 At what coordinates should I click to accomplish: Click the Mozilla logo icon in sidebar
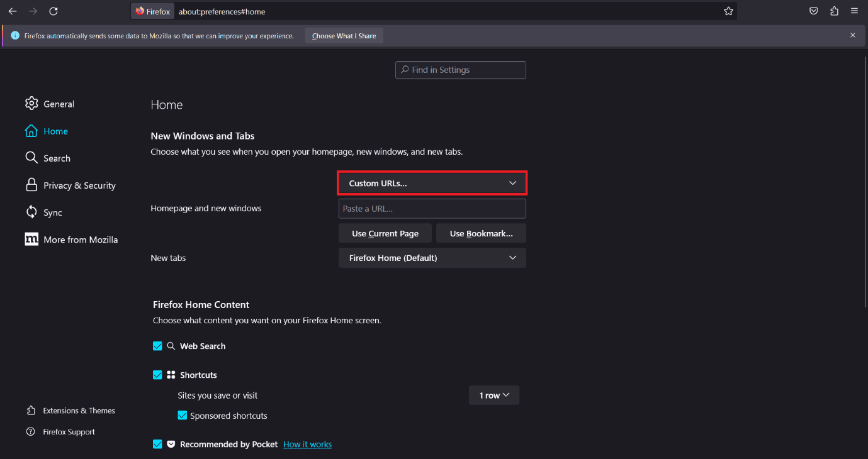coord(31,239)
